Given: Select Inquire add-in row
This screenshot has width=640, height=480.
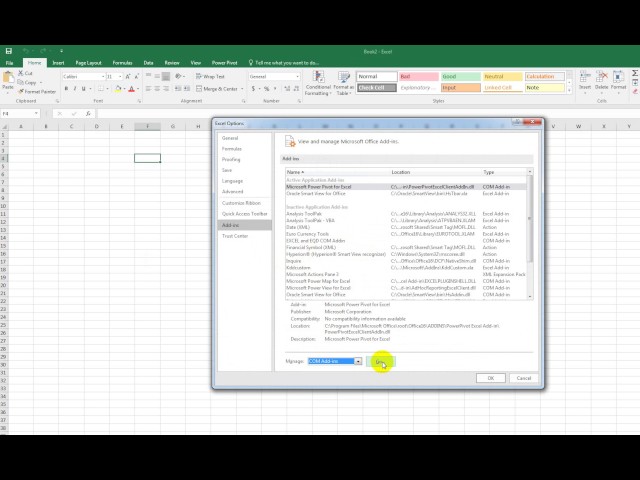Looking at the screenshot, I should tap(406, 261).
